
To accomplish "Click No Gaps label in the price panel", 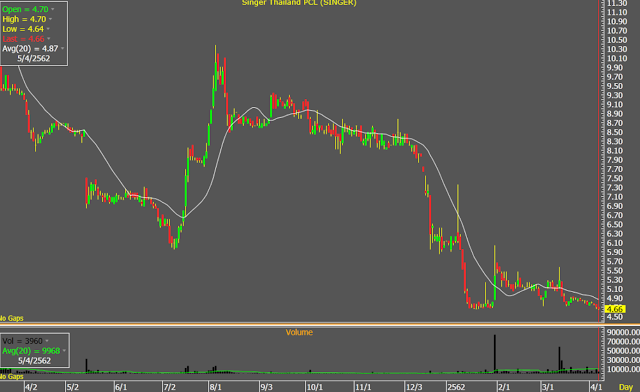I will (11, 318).
